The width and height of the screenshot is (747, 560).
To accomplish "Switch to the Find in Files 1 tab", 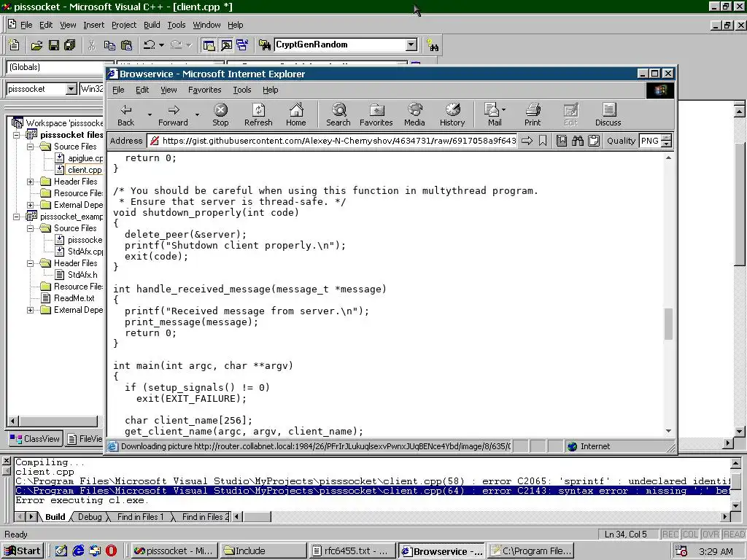I will [140, 517].
